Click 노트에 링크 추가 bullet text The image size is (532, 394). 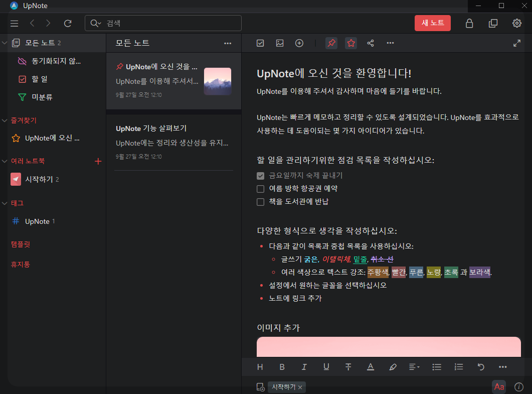click(295, 298)
